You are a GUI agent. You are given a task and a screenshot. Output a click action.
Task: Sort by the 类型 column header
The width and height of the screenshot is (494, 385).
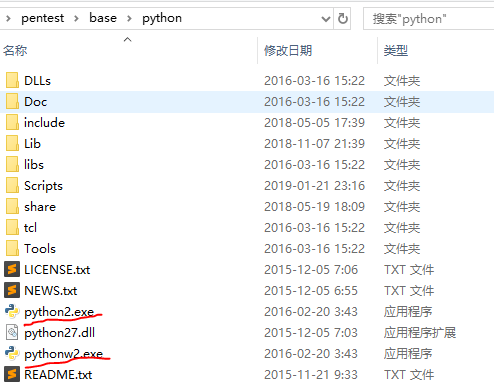396,51
